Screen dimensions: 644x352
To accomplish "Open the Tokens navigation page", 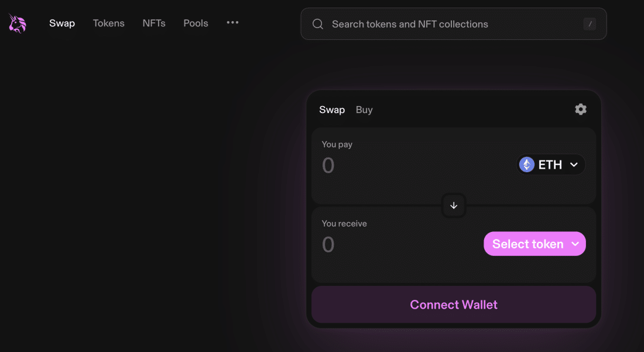I will coord(108,23).
